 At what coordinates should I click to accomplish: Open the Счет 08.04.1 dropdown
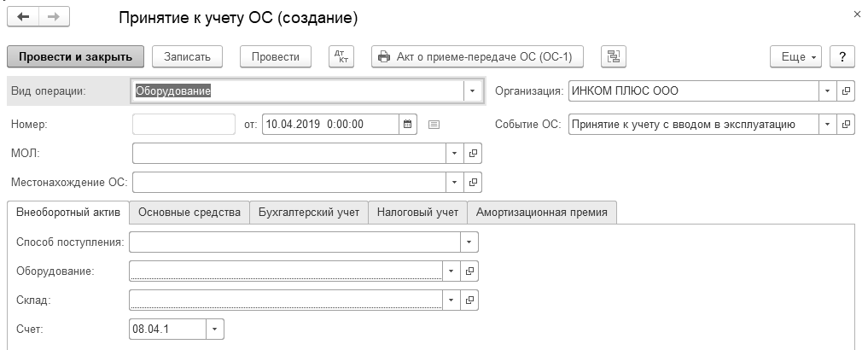(215, 329)
